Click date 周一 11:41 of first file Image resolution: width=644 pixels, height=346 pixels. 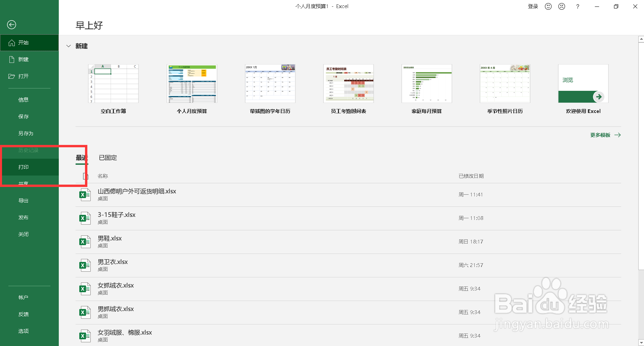471,195
